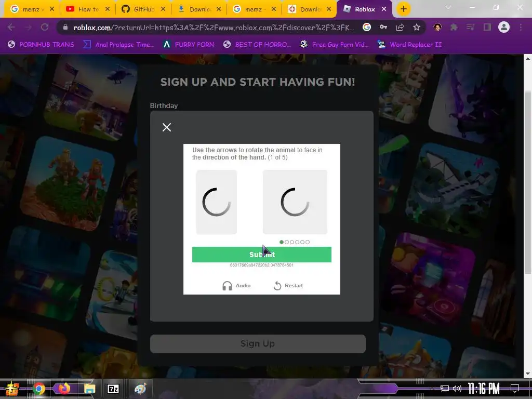This screenshot has width=532, height=399.
Task: Click the Sign Up button
Action: pyautogui.click(x=258, y=344)
